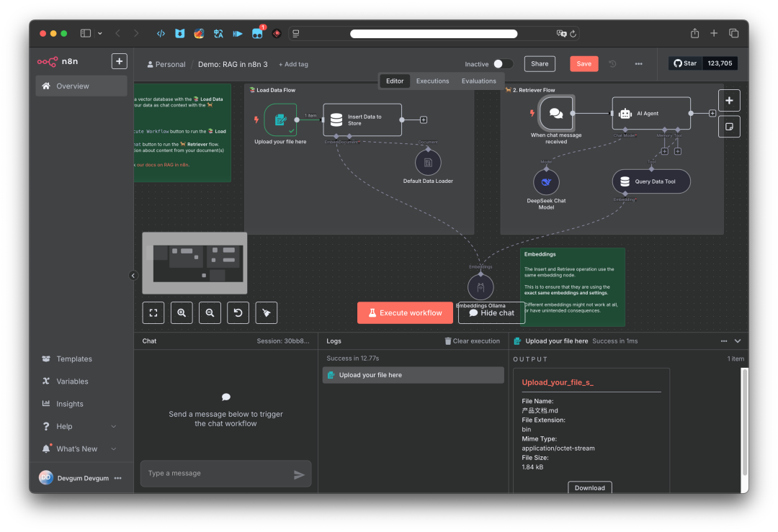Screen dimensions: 778x532
Task: Open Overview in the sidebar
Action: click(x=81, y=86)
